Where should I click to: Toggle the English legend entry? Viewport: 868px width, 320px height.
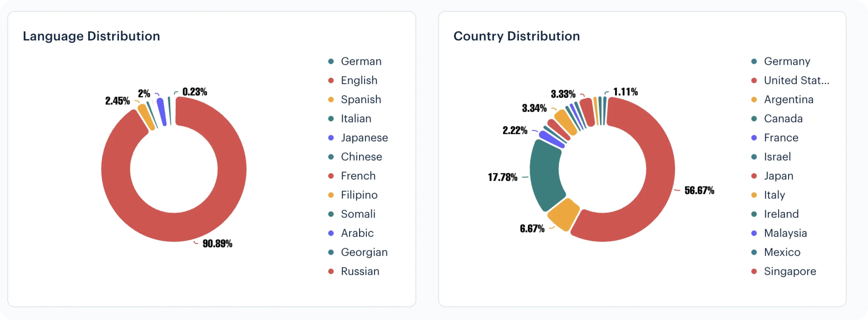point(359,80)
